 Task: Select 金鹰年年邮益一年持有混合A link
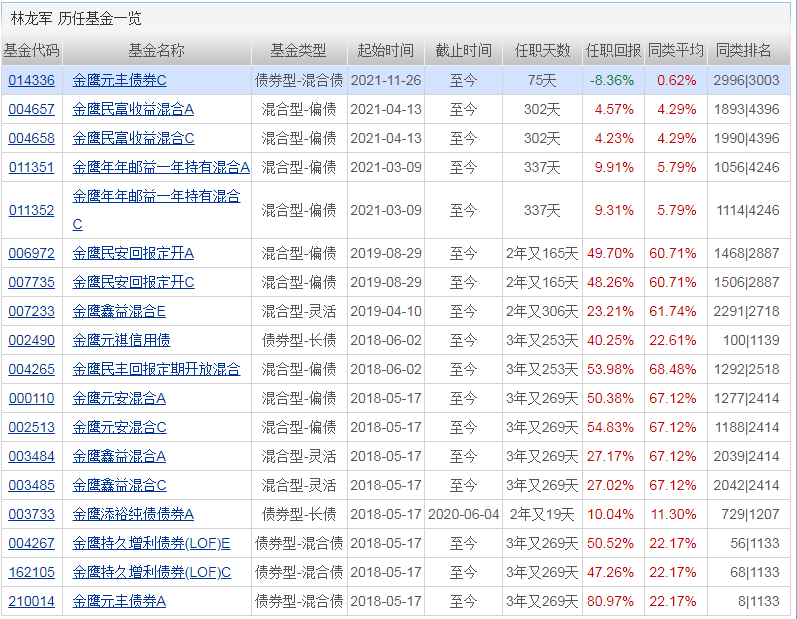coord(161,167)
